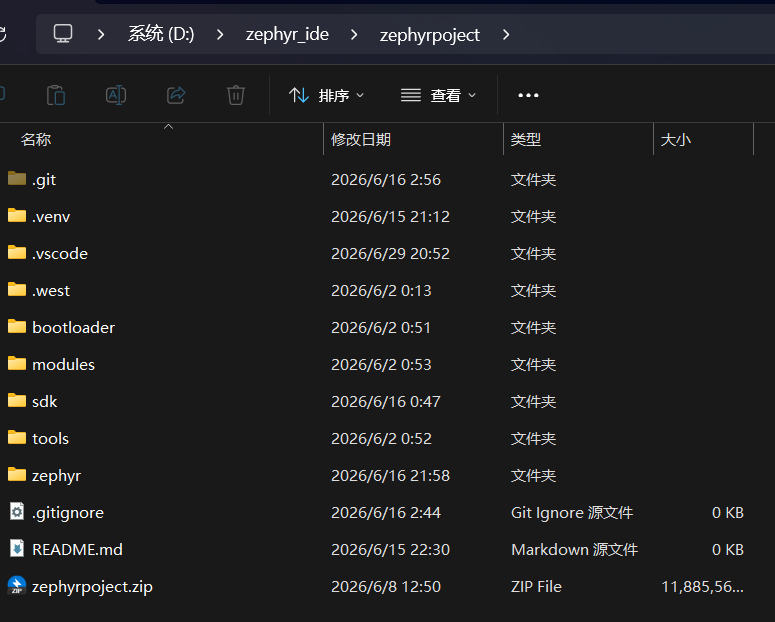Sort by 类型 column header
775x622 pixels.
pos(525,139)
